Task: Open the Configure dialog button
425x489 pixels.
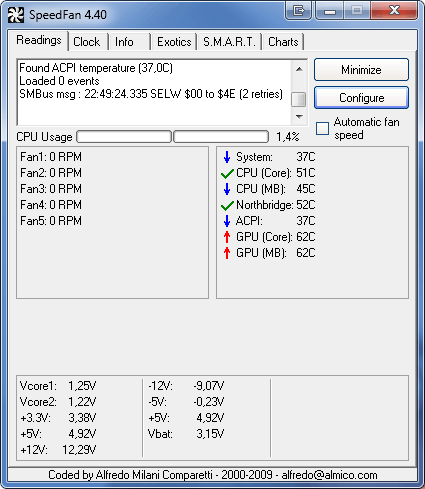Action: (361, 98)
